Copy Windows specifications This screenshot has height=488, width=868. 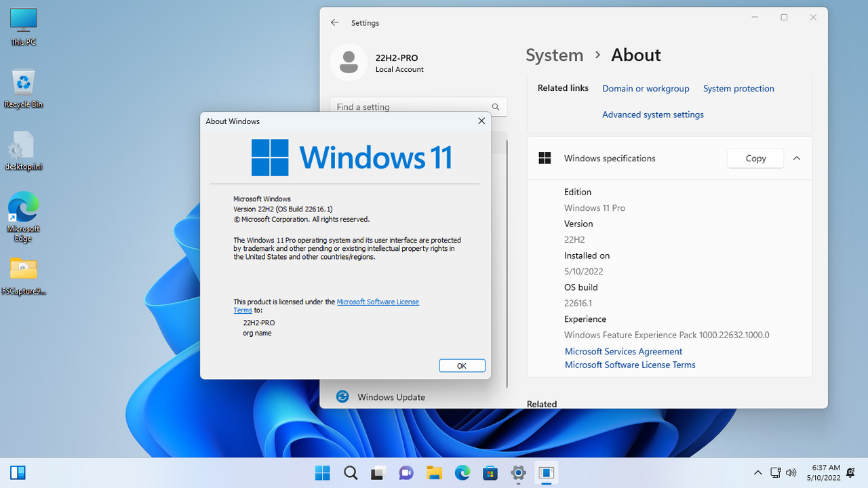[755, 158]
